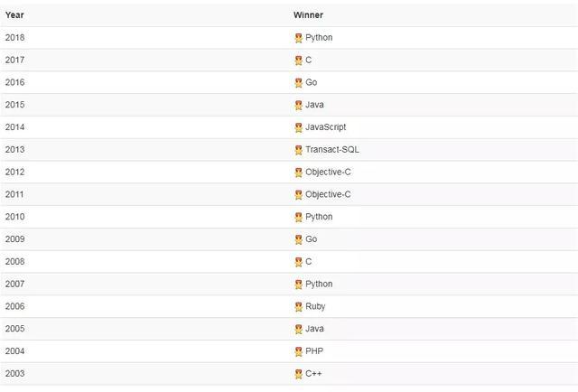
Task: Select the 2011 Objective-C winner text
Action: 328,194
